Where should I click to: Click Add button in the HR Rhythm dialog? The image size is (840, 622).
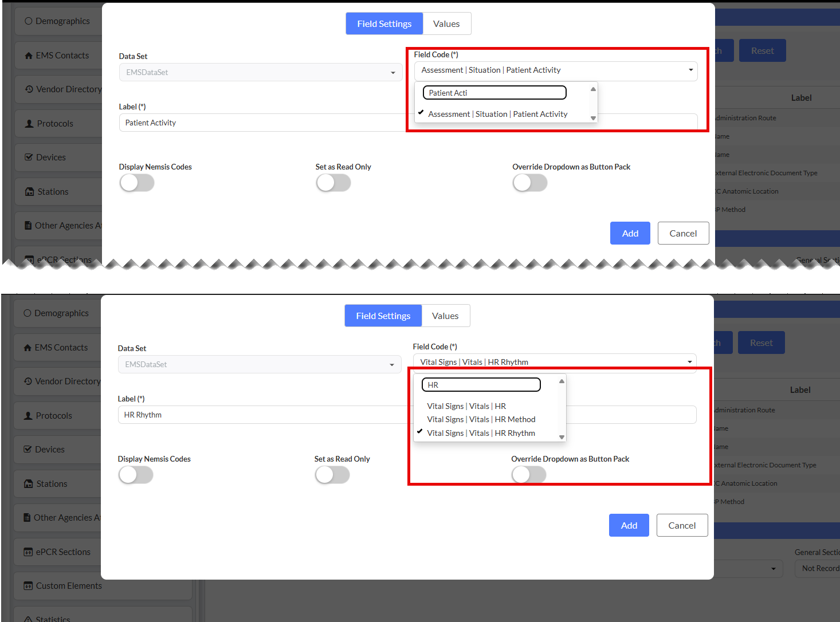point(629,525)
